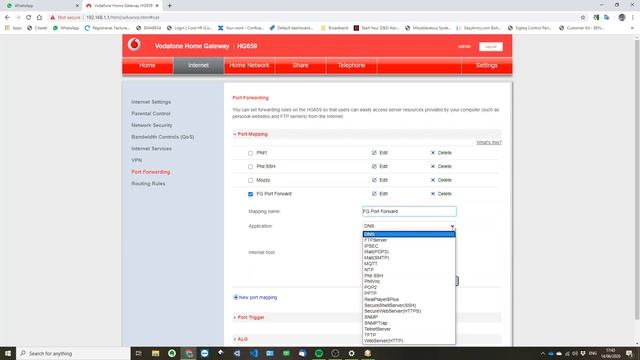Open the Apps bookmarks shortcut
640x360 pixels.
tap(13, 28)
